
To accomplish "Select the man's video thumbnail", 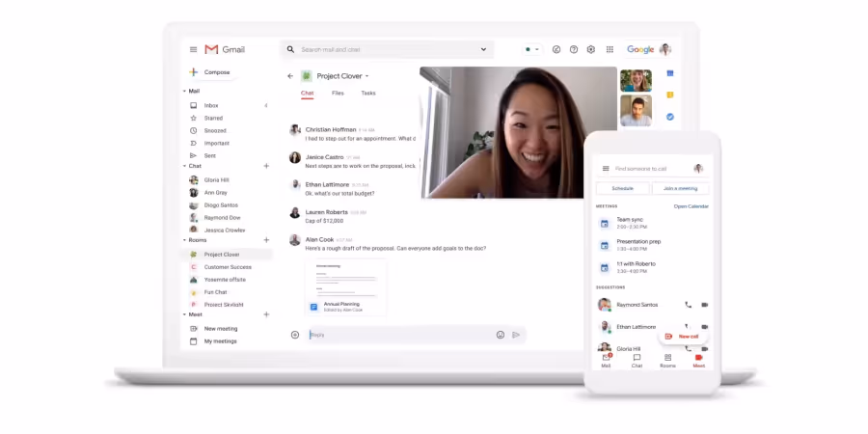I will [636, 110].
